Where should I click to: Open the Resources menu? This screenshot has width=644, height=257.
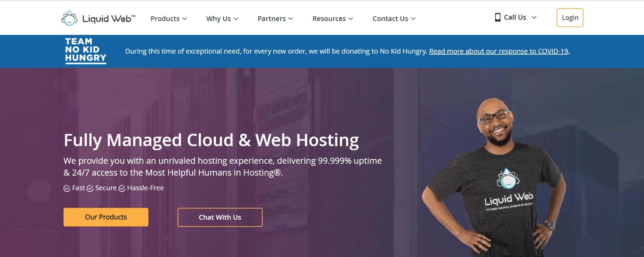click(x=333, y=19)
